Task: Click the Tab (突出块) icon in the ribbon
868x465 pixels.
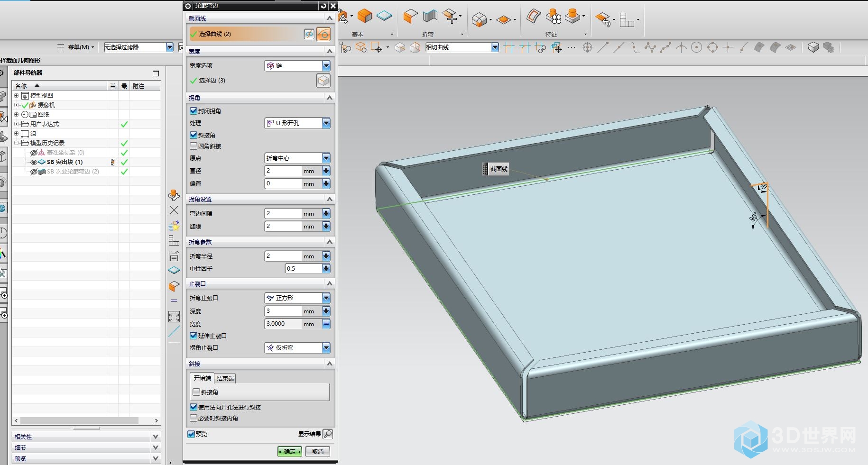Action: [x=384, y=16]
